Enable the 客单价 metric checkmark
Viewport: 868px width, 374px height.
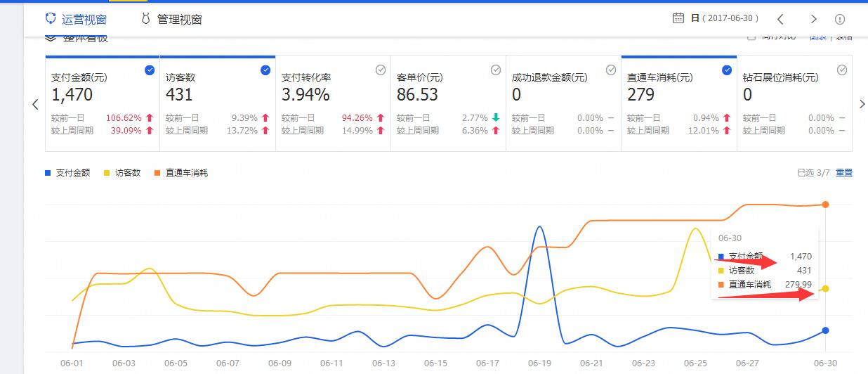[x=495, y=70]
